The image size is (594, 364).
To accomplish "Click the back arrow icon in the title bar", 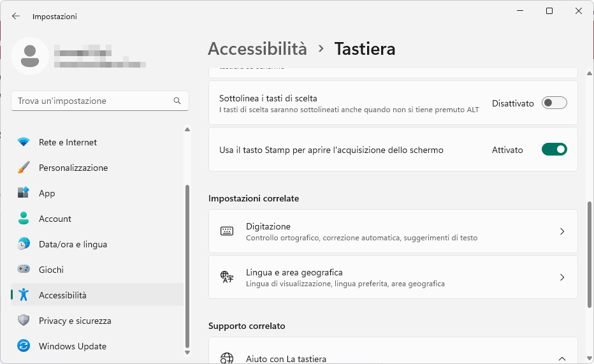I will pyautogui.click(x=15, y=16).
